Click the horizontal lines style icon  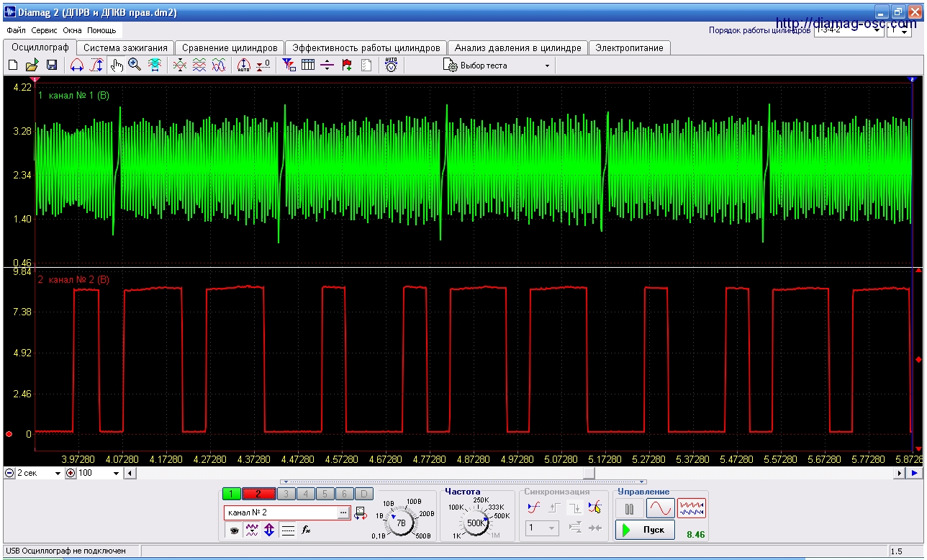point(288,530)
